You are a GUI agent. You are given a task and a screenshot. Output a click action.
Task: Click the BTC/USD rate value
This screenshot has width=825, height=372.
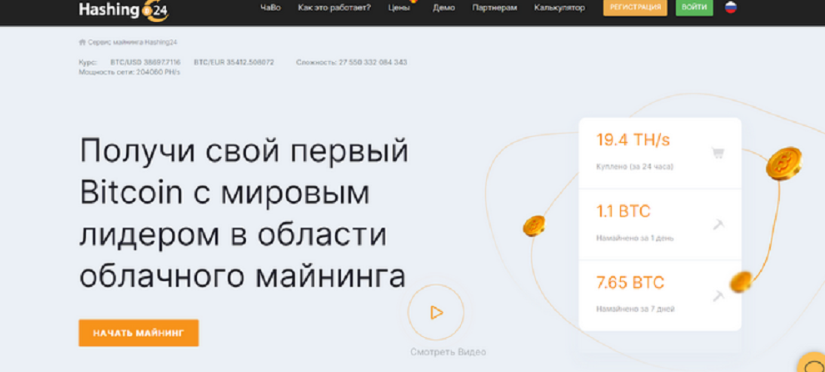point(145,62)
